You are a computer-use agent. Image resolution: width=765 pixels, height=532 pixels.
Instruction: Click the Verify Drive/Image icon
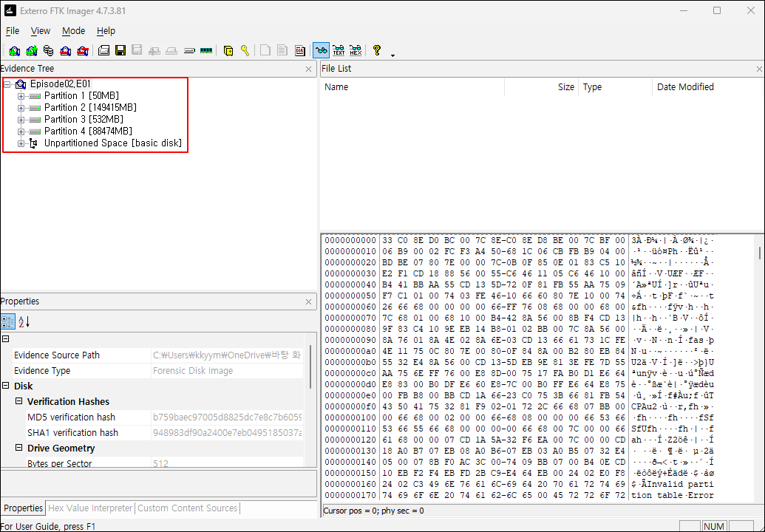[x=189, y=50]
